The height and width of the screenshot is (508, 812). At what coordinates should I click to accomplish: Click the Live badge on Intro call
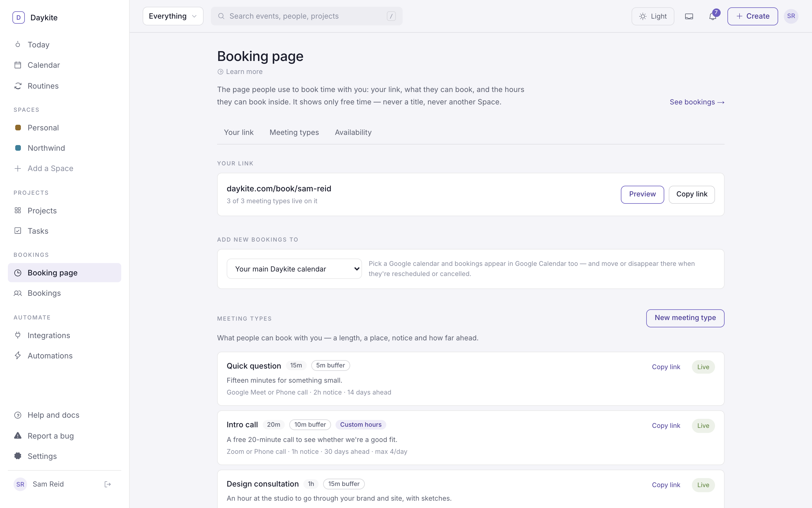(703, 426)
